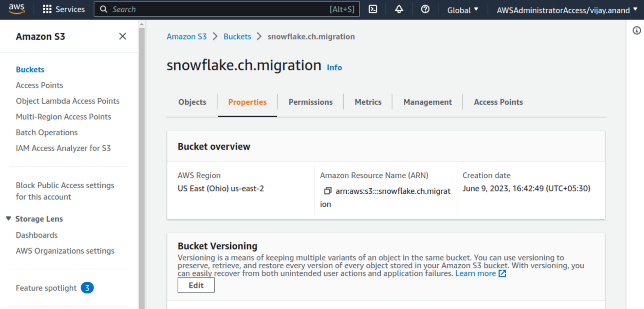The height and width of the screenshot is (309, 644).
Task: Click the AWS logo home icon
Action: (17, 9)
